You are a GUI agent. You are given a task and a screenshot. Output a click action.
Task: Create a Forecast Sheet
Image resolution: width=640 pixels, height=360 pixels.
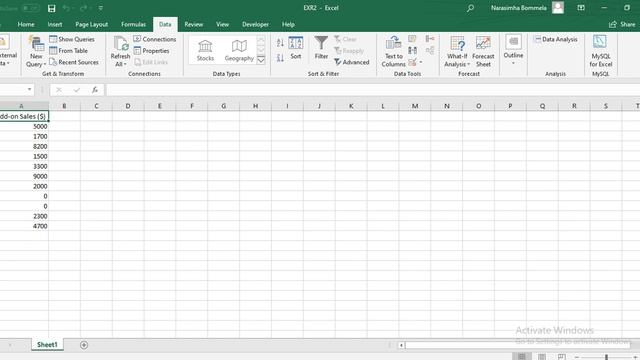coord(483,52)
